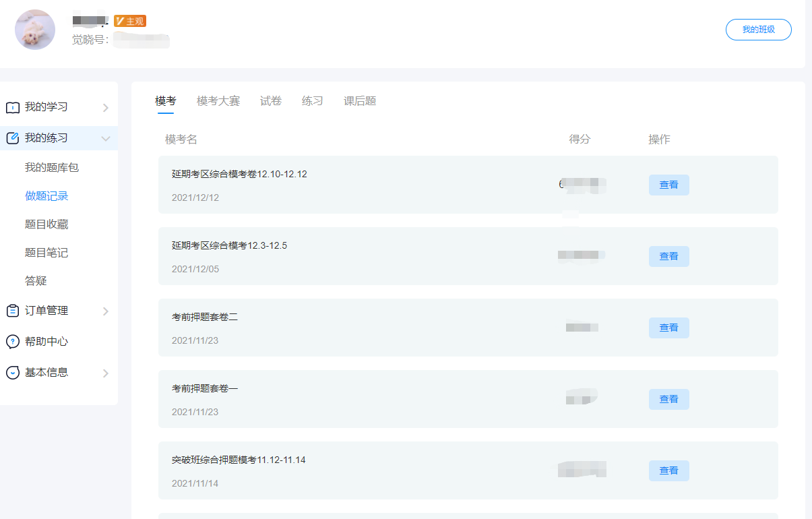Open 题目收藏 in sidebar
The image size is (812, 519).
click(46, 224)
